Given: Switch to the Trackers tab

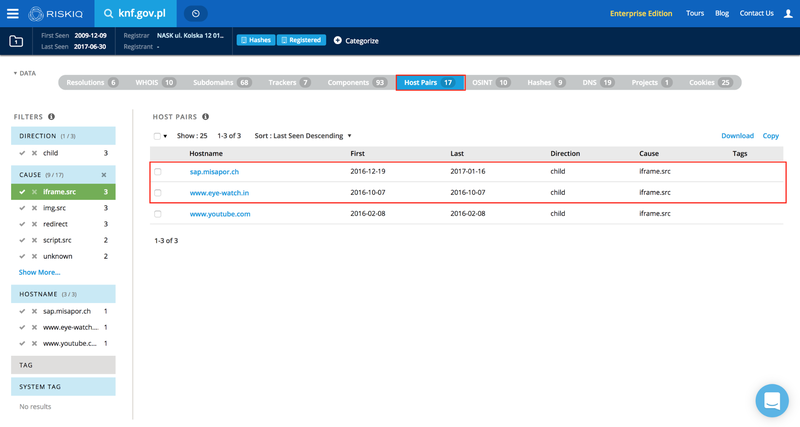Looking at the screenshot, I should coord(289,83).
